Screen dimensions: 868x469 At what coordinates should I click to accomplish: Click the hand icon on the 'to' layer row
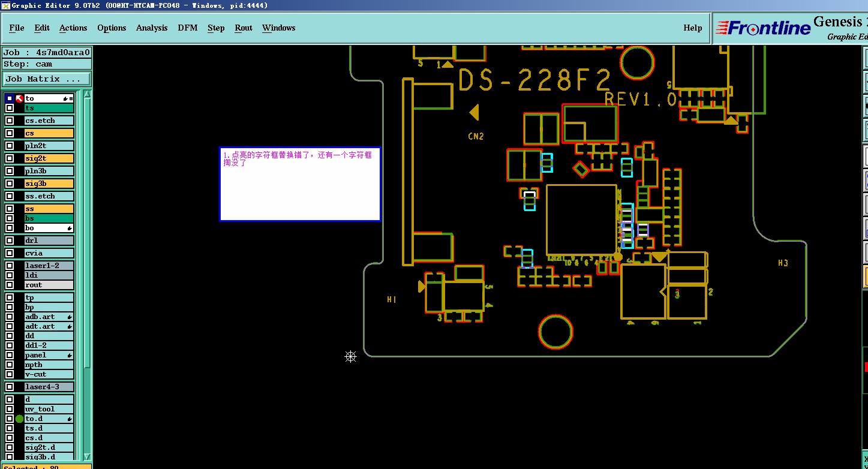tap(65, 98)
